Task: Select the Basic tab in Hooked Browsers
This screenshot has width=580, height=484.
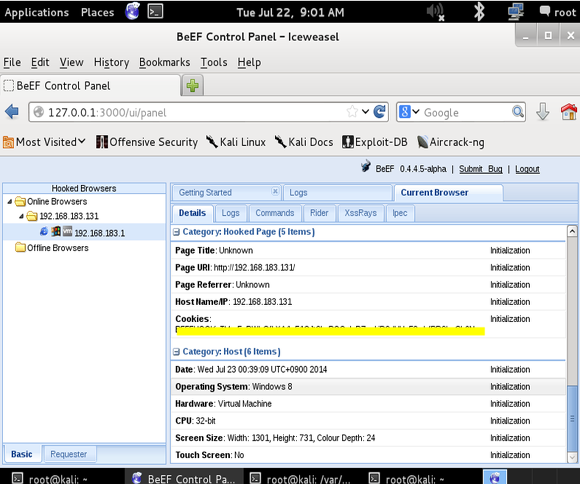Action: coord(21,454)
